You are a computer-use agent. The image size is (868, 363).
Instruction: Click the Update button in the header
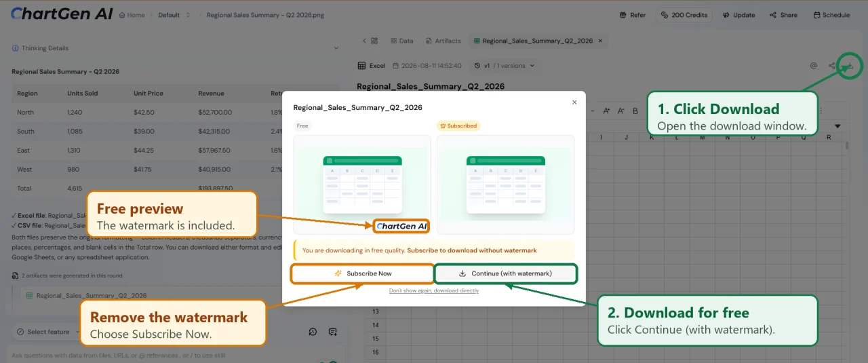point(738,15)
